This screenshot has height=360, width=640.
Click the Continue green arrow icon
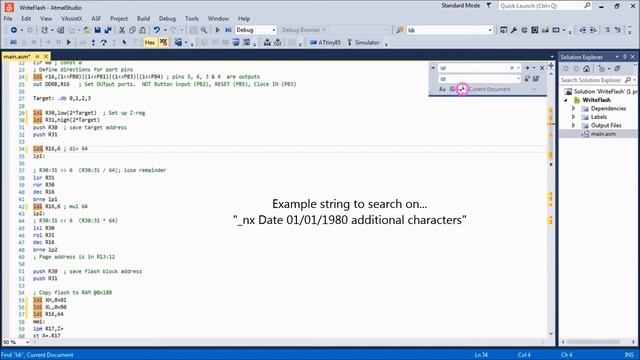click(69, 42)
